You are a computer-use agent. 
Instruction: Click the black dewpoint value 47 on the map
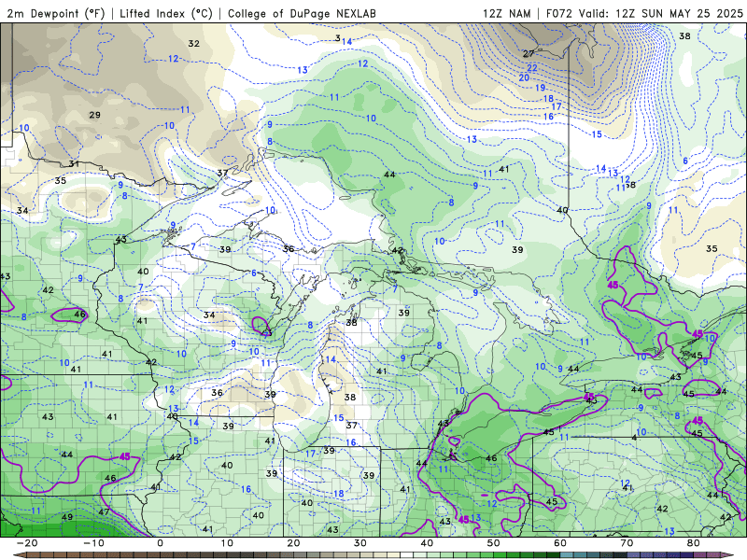[x=104, y=511]
